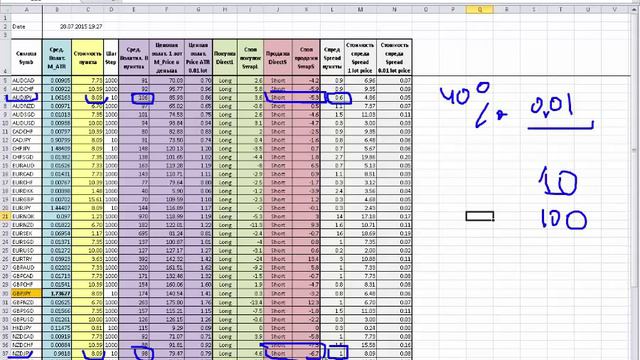
Task: Click the 127.17 value in EURUSD row
Action: [167, 251]
